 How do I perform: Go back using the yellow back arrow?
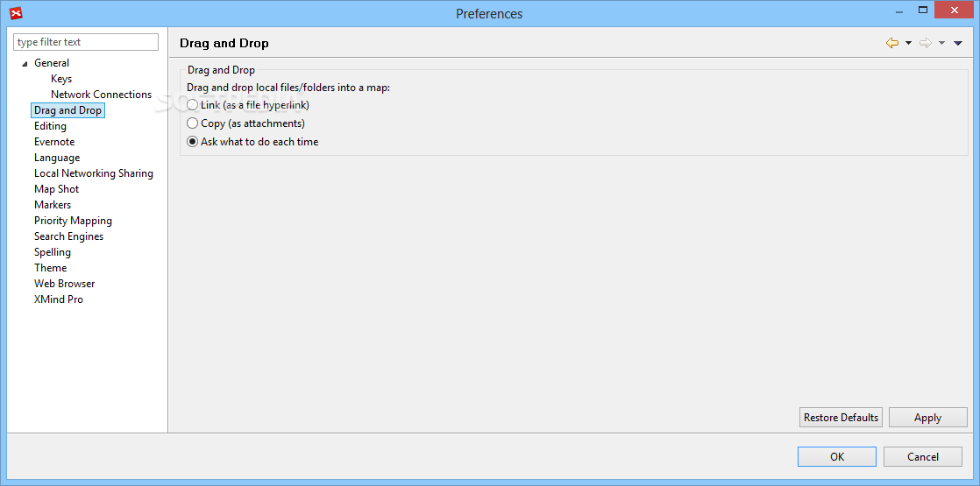(892, 43)
